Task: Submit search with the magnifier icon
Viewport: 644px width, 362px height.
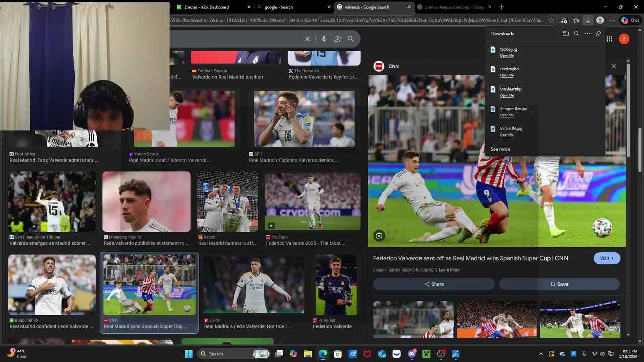Action: click(x=351, y=39)
